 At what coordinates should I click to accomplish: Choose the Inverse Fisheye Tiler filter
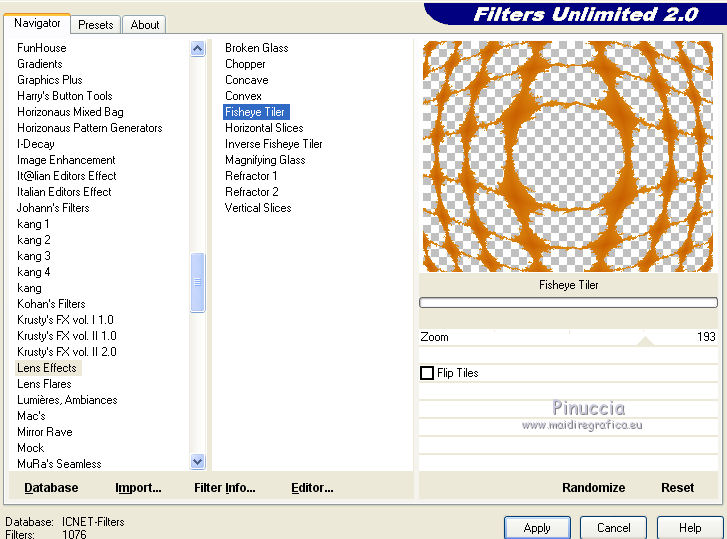pos(274,144)
